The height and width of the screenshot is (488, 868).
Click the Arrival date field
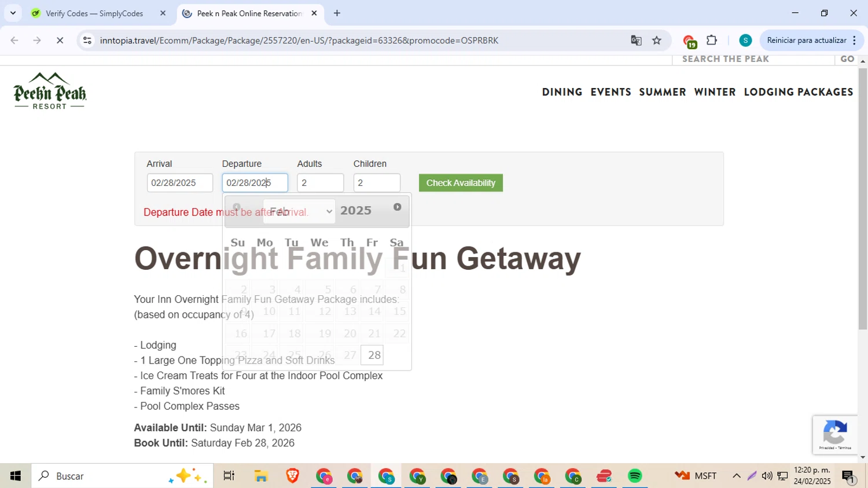pos(180,183)
